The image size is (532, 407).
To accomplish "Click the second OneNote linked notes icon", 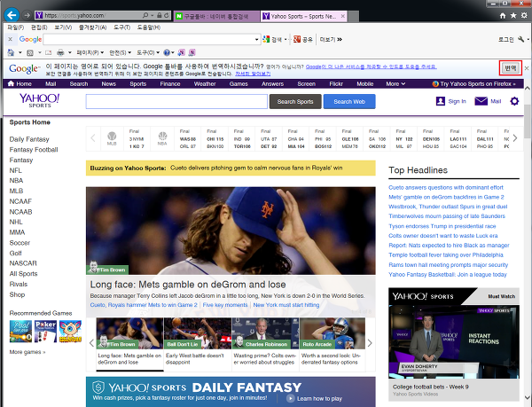I will 192,52.
